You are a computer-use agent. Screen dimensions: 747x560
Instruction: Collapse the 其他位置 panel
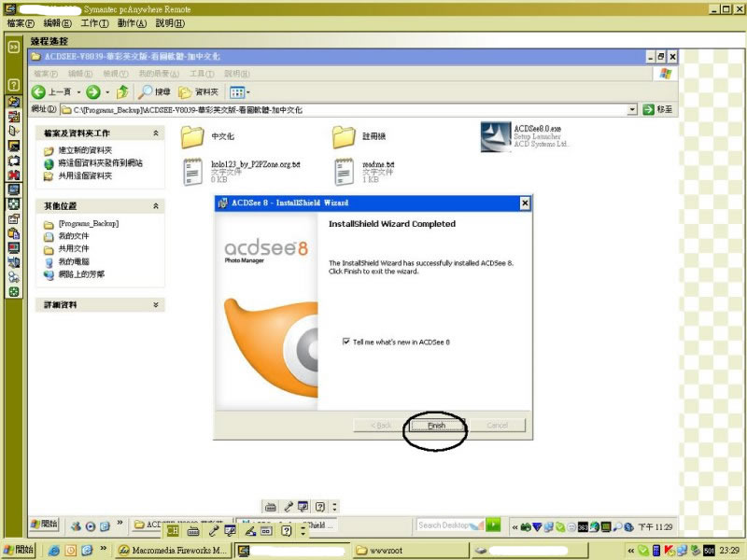156,206
